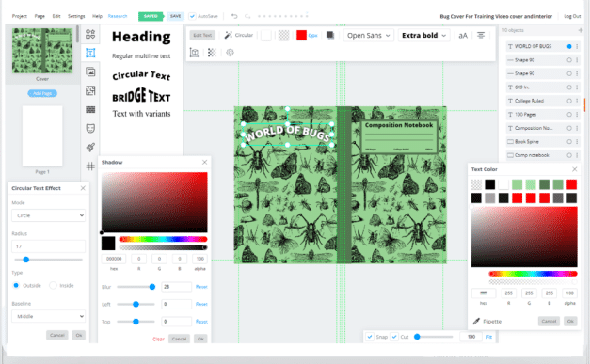590x364 pixels.
Task: Open the grid tool hash icon
Action: click(x=90, y=166)
